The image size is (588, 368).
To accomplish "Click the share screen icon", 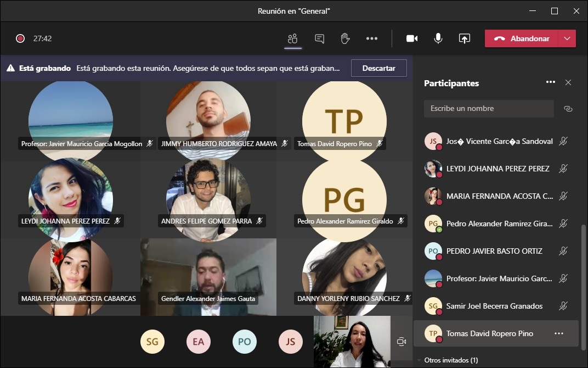I will pyautogui.click(x=465, y=38).
